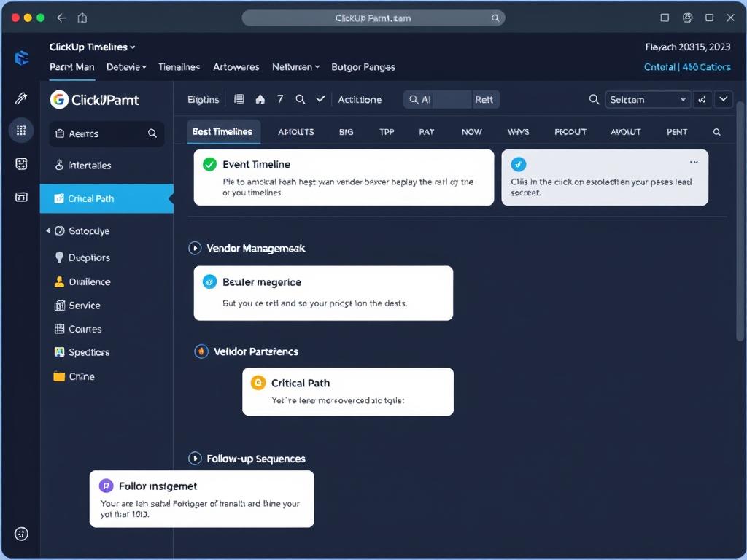Open the list view icon beside Eigtins
This screenshot has height=560, width=747.
(x=239, y=99)
